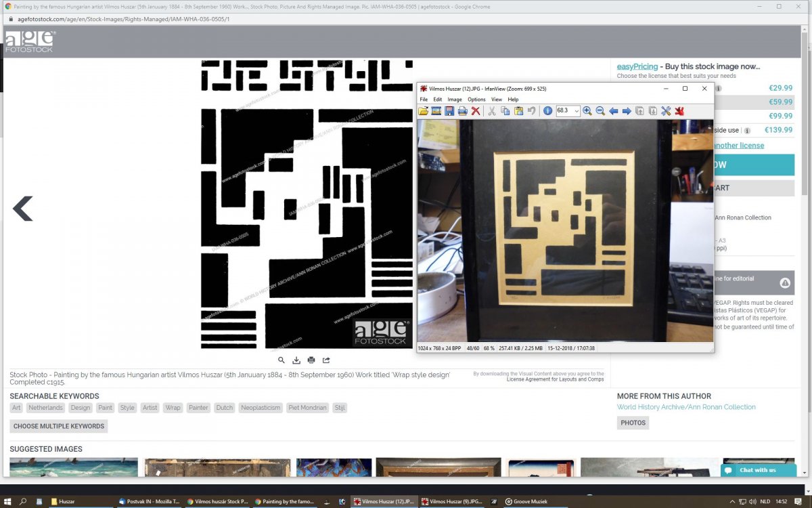812x508 pixels.
Task: Open the Chat with us widget
Action: click(x=759, y=470)
